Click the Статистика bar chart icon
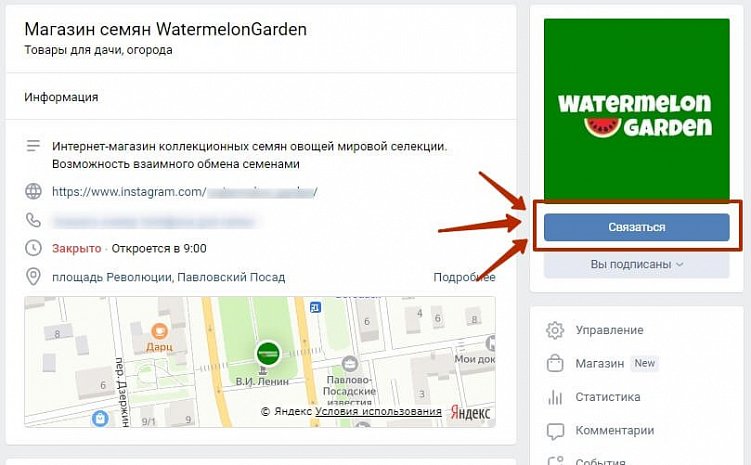The height and width of the screenshot is (465, 751). coord(555,397)
